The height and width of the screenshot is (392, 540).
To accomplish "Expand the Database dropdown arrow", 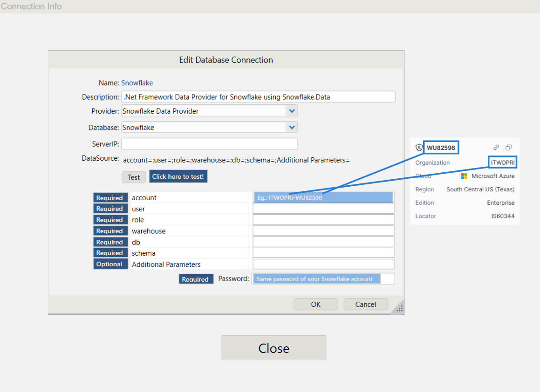I will [292, 127].
